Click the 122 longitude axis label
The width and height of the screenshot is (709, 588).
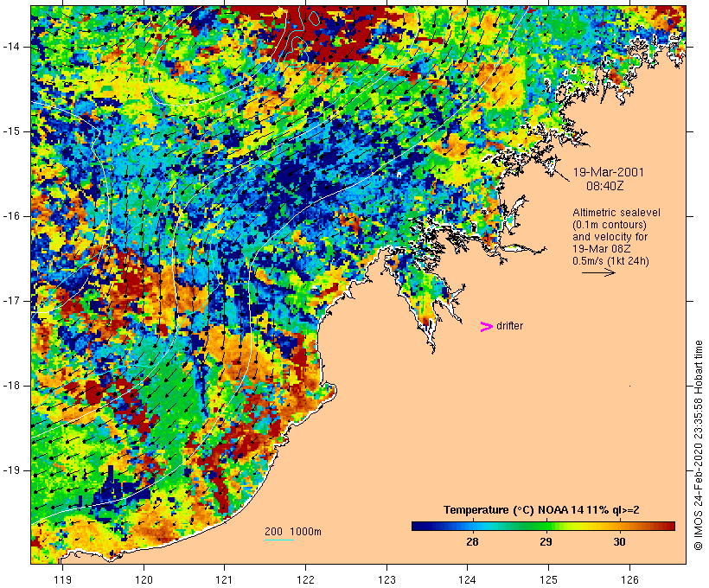tap(306, 579)
